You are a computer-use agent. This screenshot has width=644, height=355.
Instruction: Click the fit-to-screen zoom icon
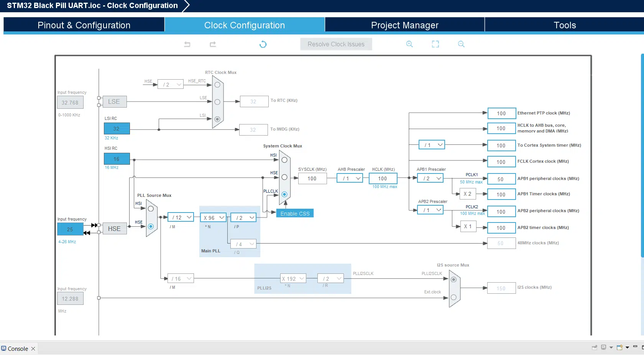(x=435, y=44)
